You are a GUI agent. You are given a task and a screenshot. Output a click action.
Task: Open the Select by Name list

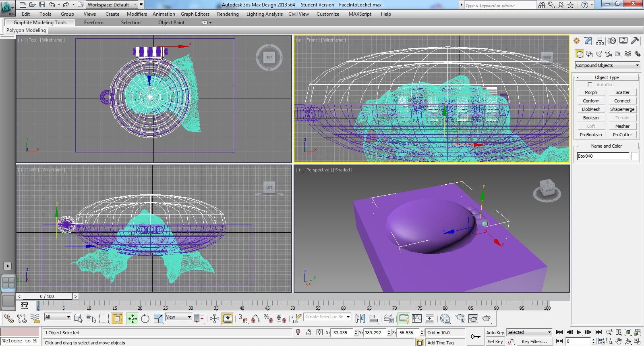click(91, 319)
